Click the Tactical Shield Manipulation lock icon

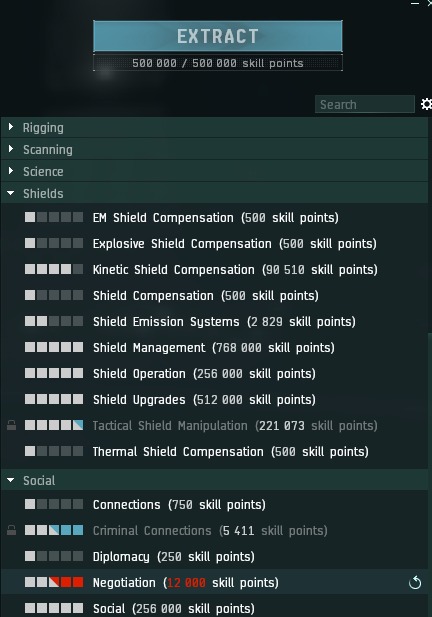tap(11, 425)
